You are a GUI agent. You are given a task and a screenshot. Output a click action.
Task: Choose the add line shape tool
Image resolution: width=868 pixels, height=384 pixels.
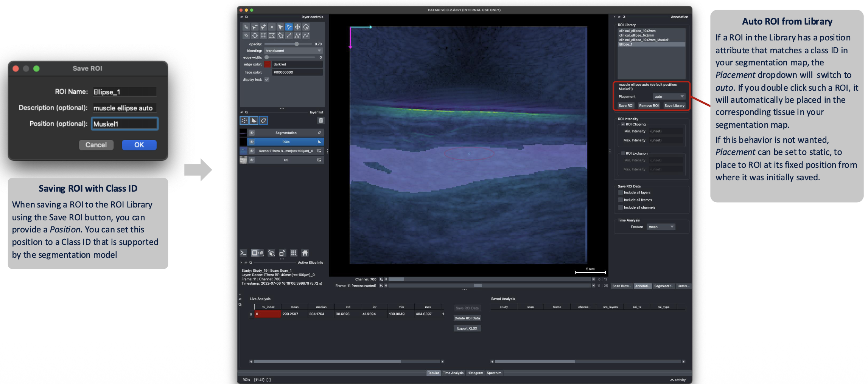pos(289,36)
